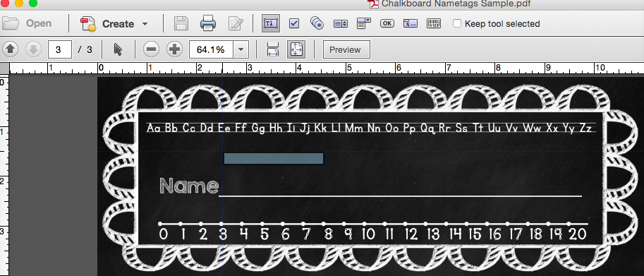This screenshot has height=276, width=644.
Task: Click the Open folder button
Action: 27,23
